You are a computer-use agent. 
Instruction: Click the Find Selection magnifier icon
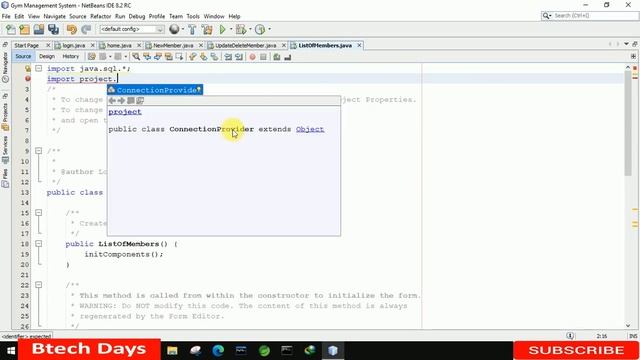(x=136, y=57)
